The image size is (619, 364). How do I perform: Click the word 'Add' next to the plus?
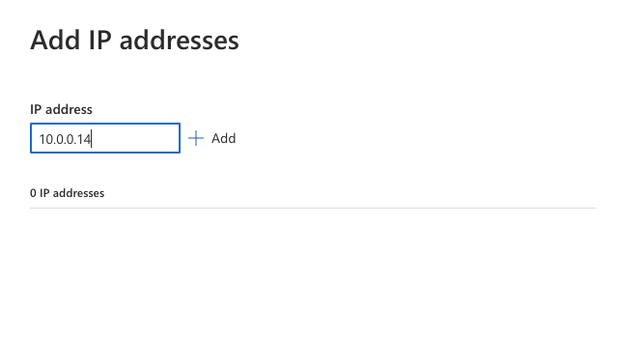point(223,138)
